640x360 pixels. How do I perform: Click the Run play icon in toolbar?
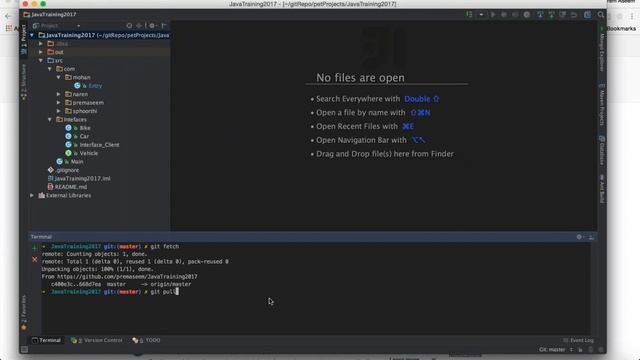493,15
